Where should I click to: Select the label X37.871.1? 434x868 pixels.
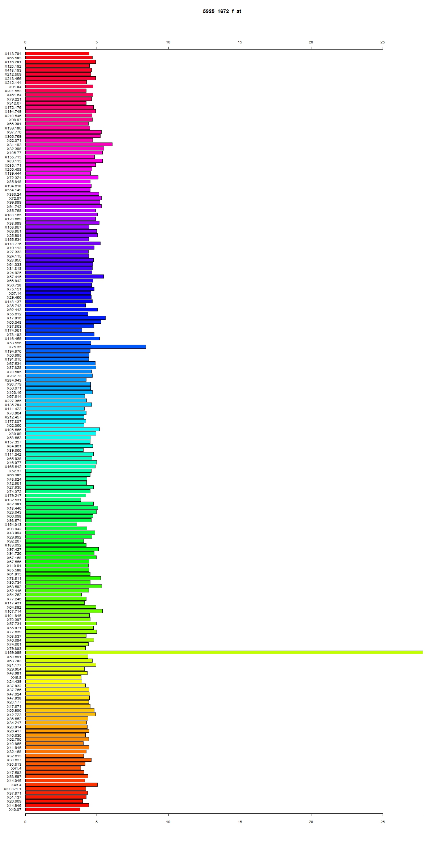(12, 789)
